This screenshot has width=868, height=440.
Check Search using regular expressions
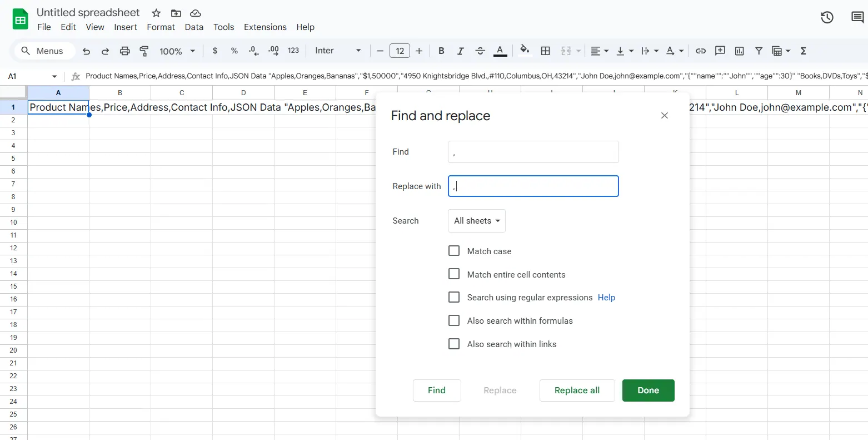[454, 298]
